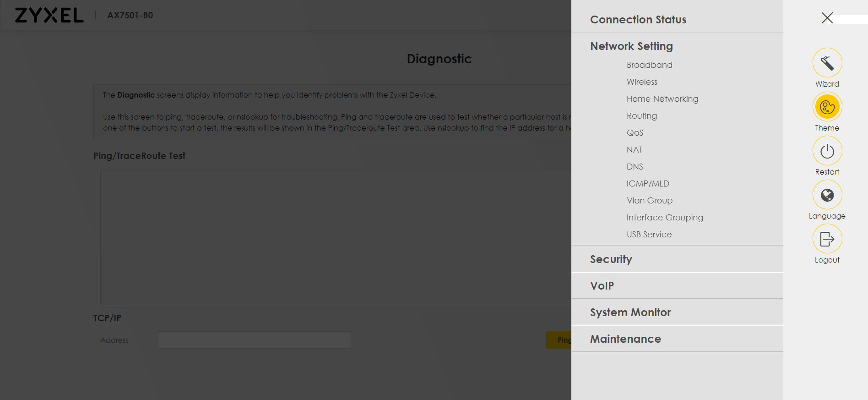Open the NAT settings link
868x400 pixels.
[635, 150]
